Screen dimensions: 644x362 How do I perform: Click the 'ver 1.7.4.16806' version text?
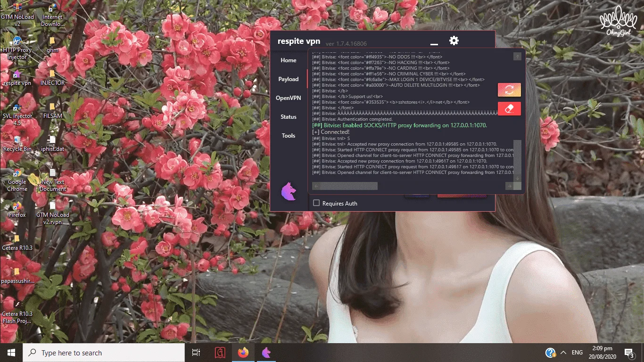tap(346, 44)
